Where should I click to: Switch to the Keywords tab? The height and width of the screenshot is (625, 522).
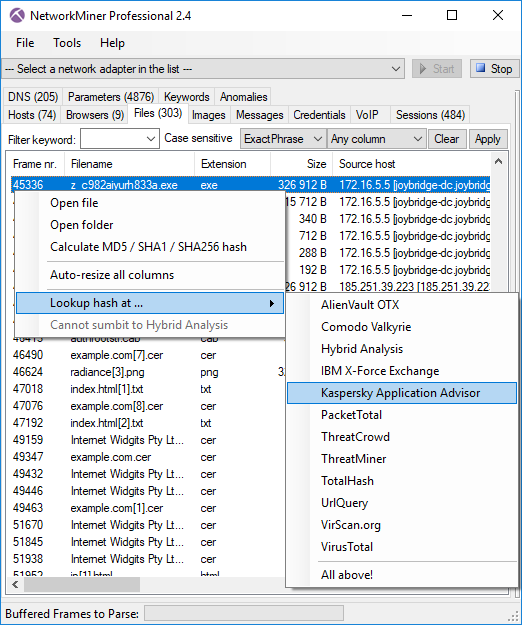[186, 96]
